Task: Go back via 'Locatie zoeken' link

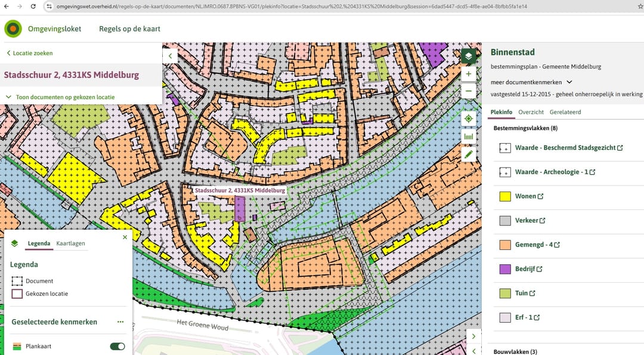Action: (30, 53)
